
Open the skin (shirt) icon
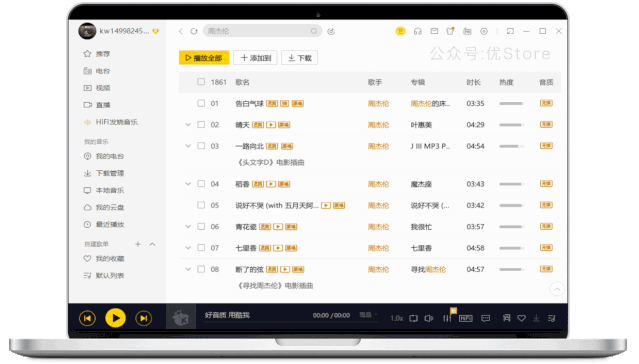click(450, 31)
